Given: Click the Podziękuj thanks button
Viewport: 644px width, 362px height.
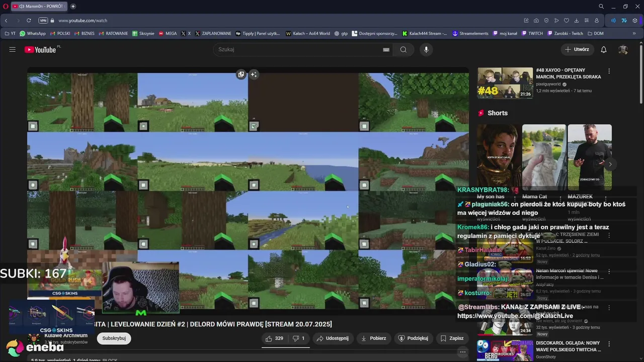Looking at the screenshot, I should click(x=413, y=338).
